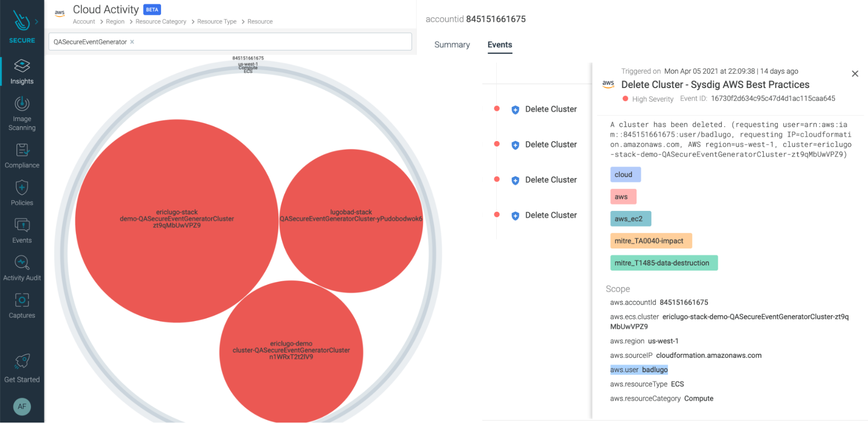Viewport: 868px width, 423px height.
Task: Open Image Scanning from sidebar
Action: [22, 114]
